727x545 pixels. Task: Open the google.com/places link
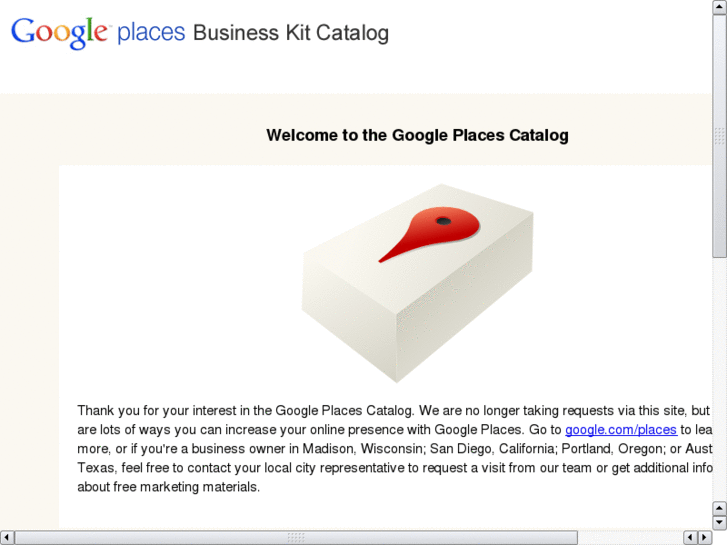(x=620, y=430)
